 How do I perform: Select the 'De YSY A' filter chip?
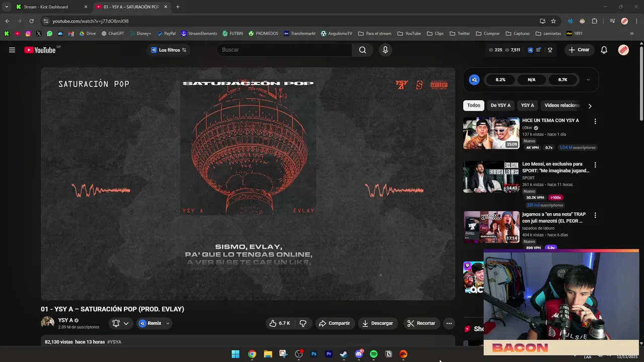tap(501, 106)
